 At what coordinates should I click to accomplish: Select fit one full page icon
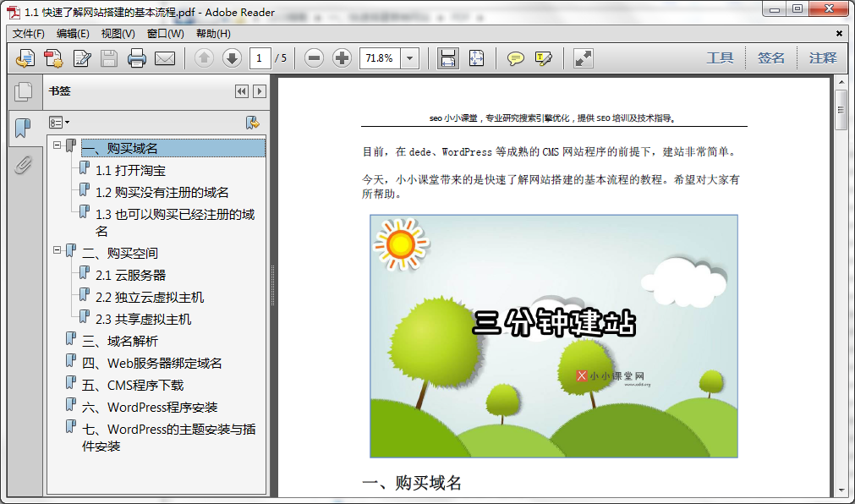tap(476, 58)
